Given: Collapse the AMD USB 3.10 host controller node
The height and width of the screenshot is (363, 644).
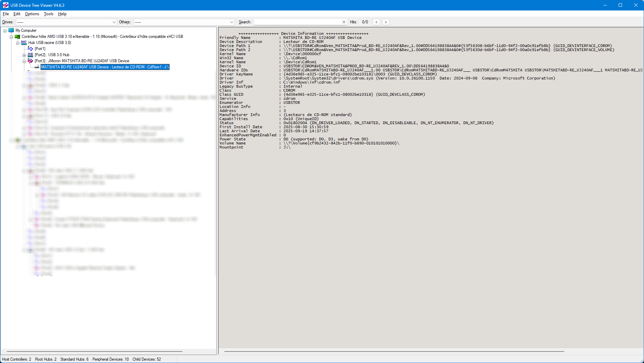Looking at the screenshot, I should (11, 37).
